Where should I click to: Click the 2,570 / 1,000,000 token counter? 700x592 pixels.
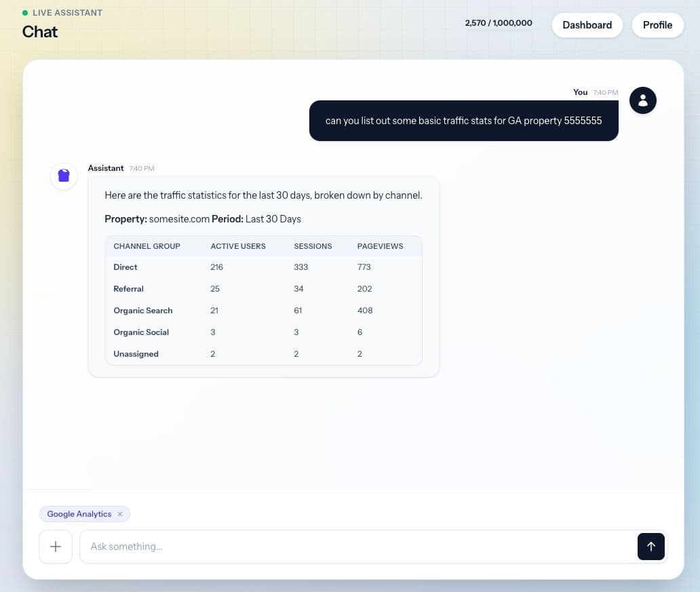pyautogui.click(x=499, y=23)
